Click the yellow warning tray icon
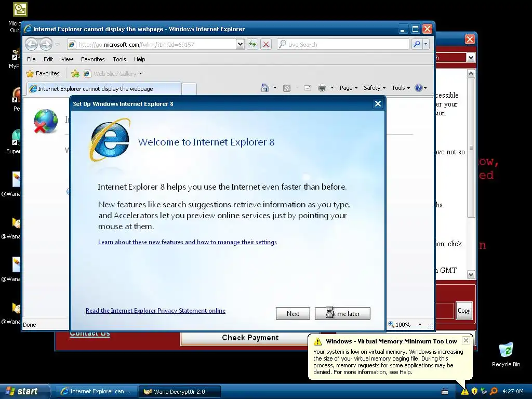The width and height of the screenshot is (532, 399). pyautogui.click(x=464, y=391)
